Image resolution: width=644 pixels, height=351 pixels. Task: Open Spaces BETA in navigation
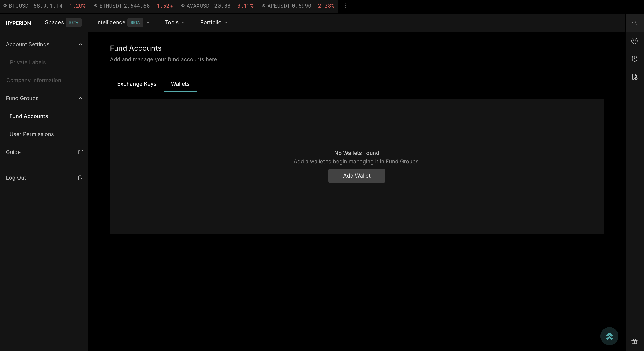tap(63, 22)
